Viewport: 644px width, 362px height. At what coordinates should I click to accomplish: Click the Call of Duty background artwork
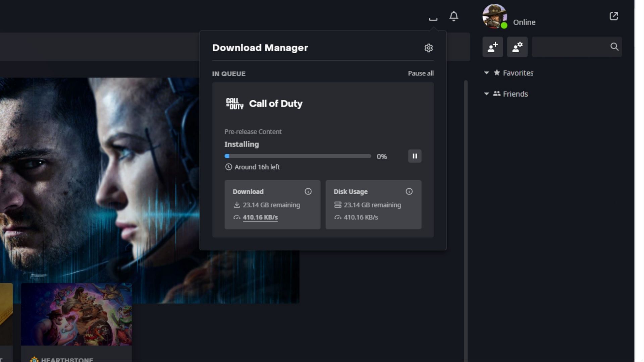[x=100, y=190]
